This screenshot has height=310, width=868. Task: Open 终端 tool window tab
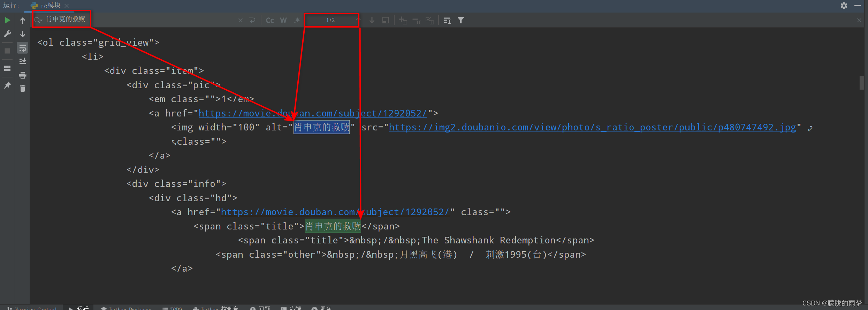[291, 308]
